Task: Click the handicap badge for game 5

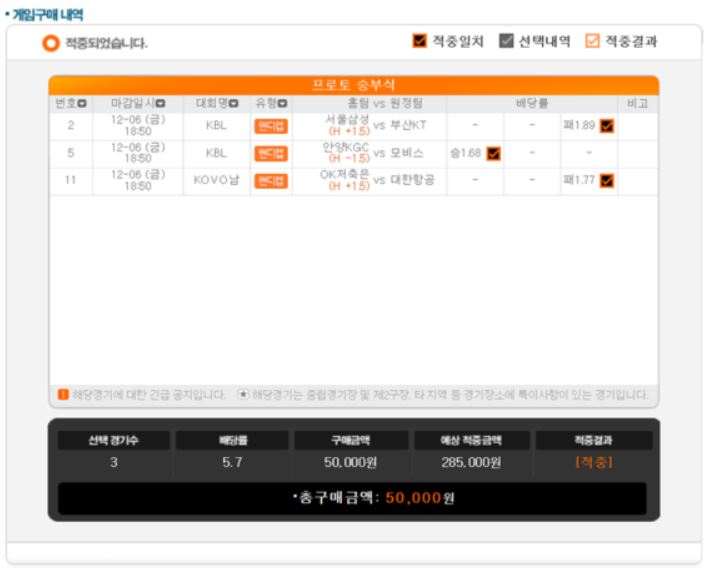Action: coord(271,154)
